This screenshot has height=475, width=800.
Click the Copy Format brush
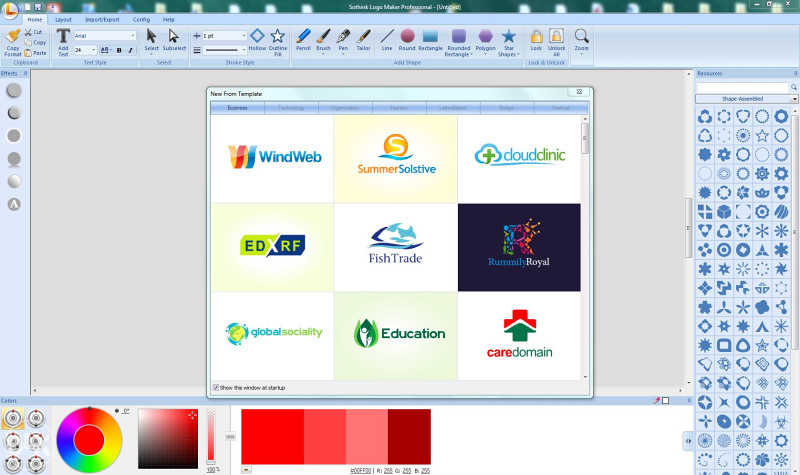(13, 42)
